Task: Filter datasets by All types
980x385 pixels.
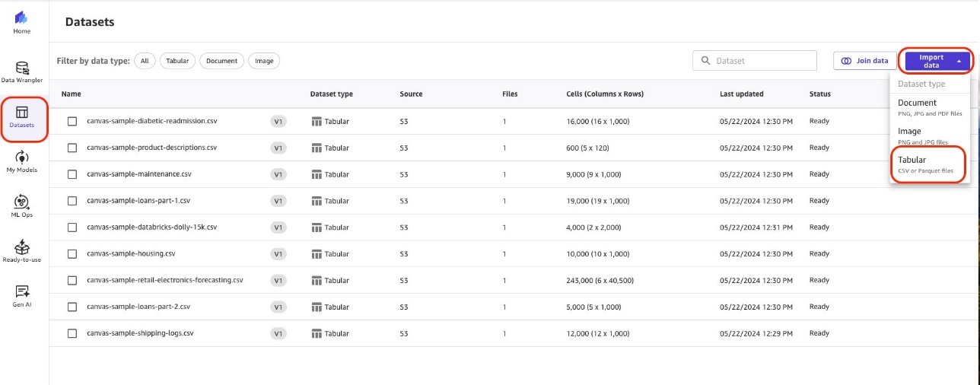Action: (145, 61)
